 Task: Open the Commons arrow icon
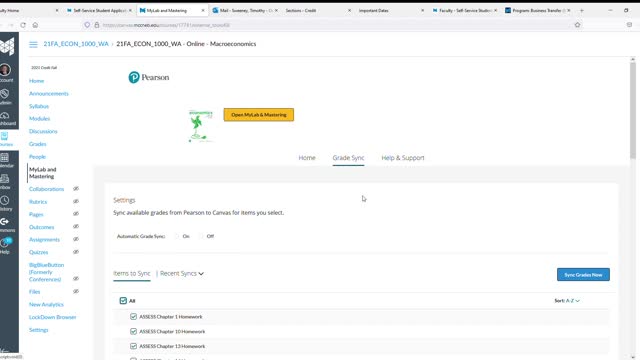[5, 222]
